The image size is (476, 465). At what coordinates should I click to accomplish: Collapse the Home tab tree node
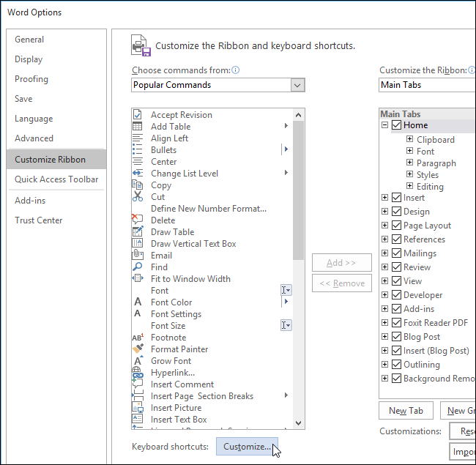[x=385, y=126]
